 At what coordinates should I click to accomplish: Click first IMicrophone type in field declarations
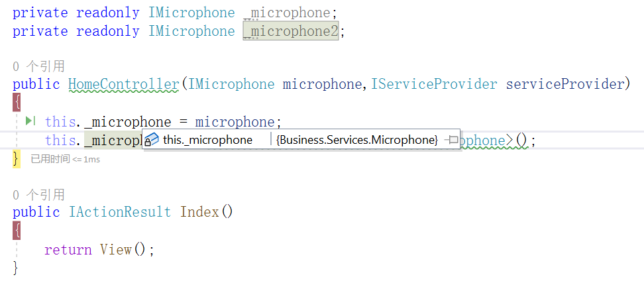click(191, 12)
